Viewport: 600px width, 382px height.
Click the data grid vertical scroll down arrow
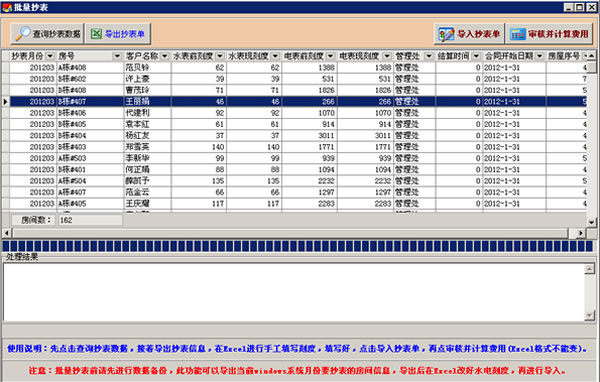[592, 222]
